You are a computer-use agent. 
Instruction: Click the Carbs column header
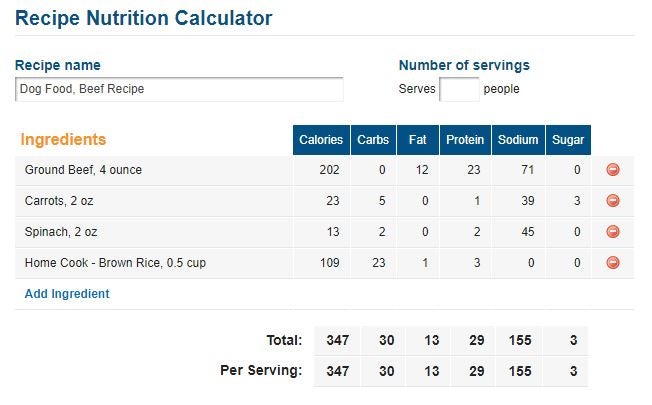373,140
